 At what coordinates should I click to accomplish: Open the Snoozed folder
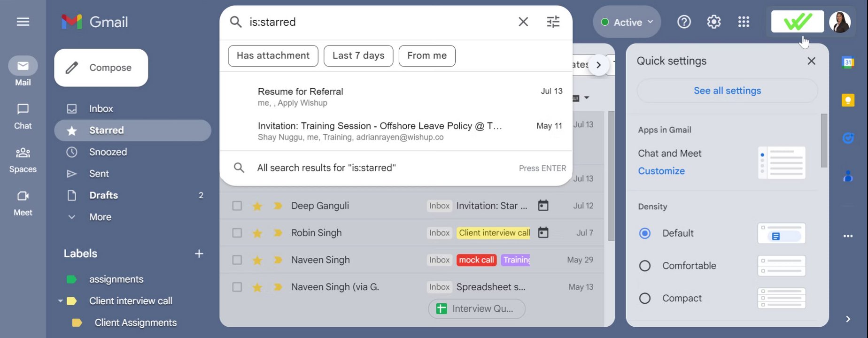coord(108,152)
